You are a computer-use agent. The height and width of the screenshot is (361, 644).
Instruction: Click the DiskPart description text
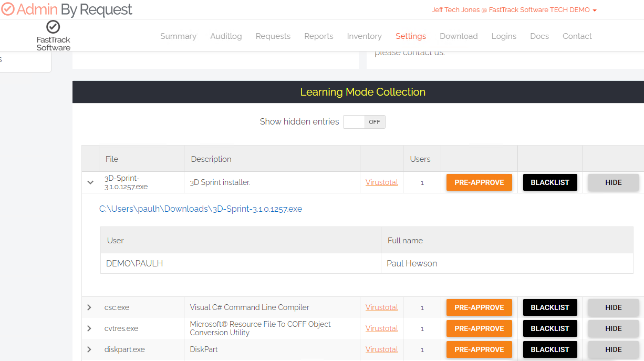pyautogui.click(x=204, y=349)
